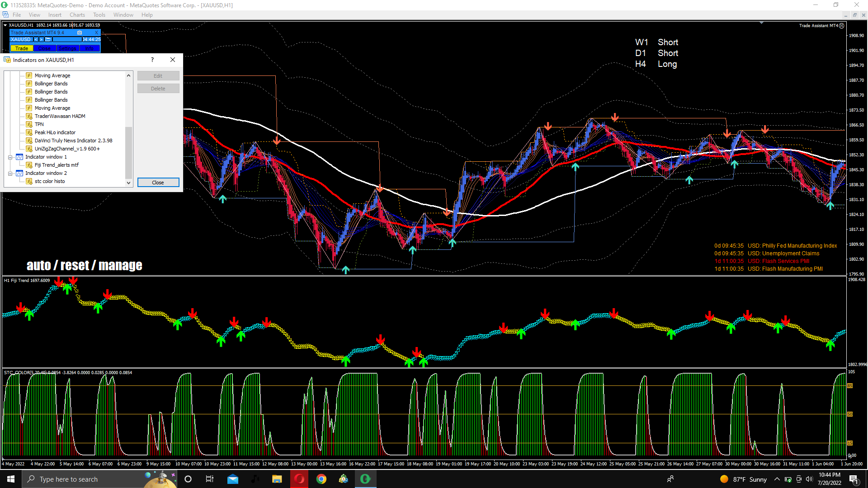
Task: Click the open folder icon in Trade Assistant
Action: (47, 40)
